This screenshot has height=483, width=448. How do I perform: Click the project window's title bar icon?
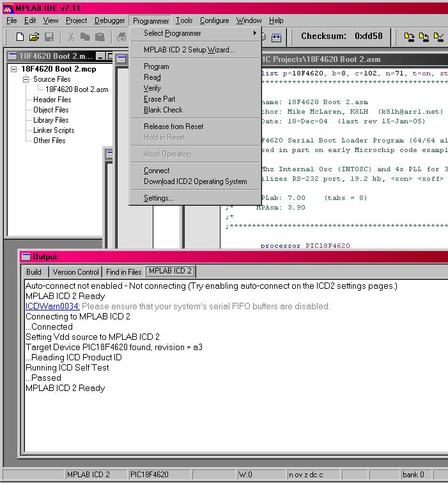coord(13,56)
